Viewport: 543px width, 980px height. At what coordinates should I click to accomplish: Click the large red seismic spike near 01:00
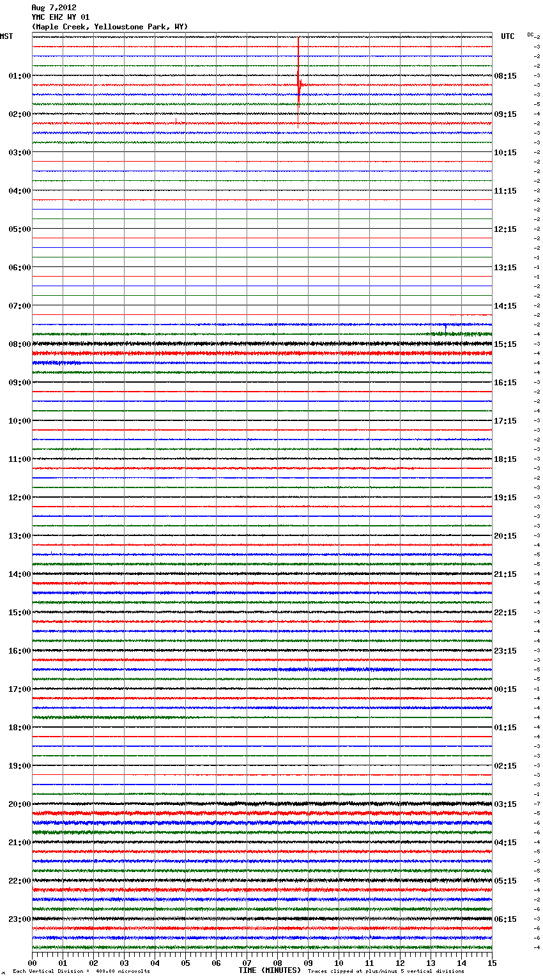[298, 83]
